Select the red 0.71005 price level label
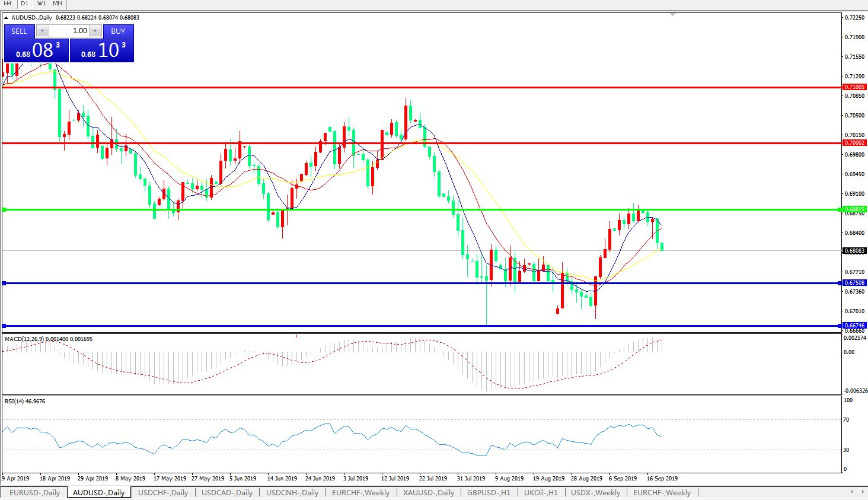Image resolution: width=868 pixels, height=500 pixels. (854, 87)
